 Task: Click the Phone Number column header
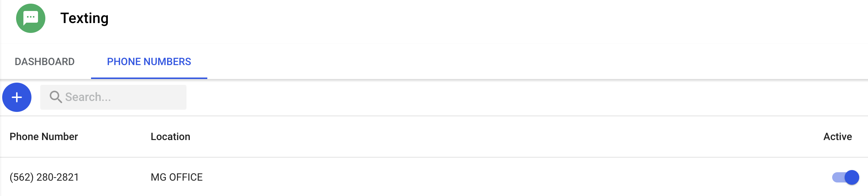[44, 137]
